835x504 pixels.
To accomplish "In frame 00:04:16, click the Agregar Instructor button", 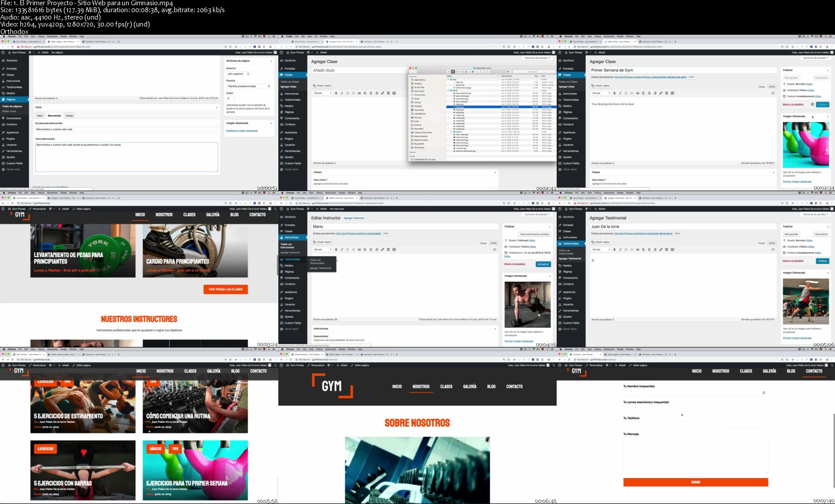I will [x=354, y=218].
